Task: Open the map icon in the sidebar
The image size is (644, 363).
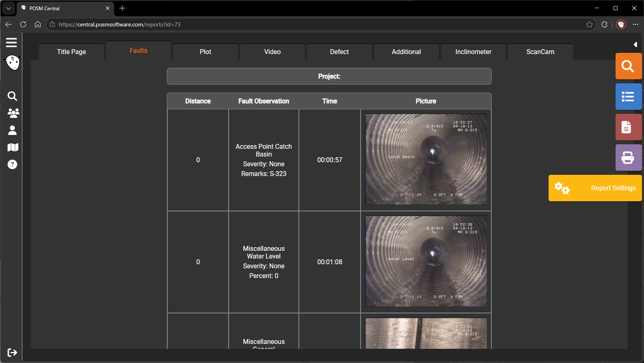Action: pyautogui.click(x=13, y=147)
